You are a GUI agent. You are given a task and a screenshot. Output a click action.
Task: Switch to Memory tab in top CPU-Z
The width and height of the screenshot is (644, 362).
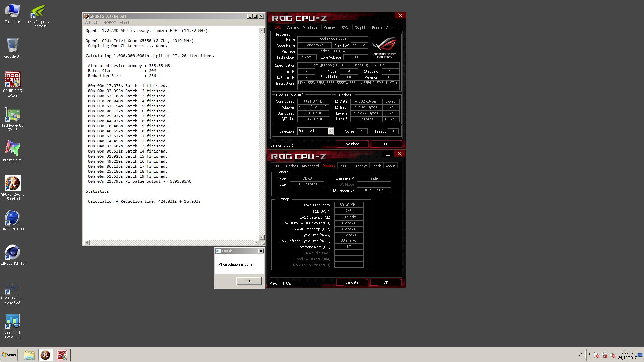330,28
